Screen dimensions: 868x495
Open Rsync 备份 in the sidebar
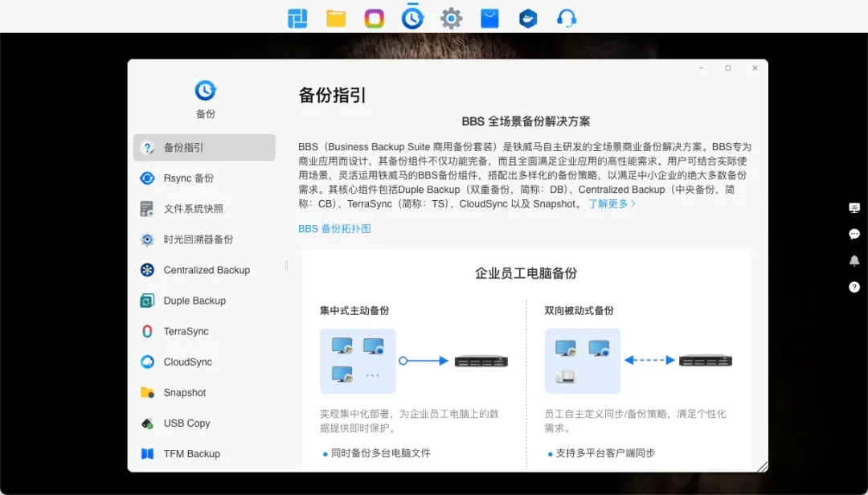[x=188, y=178]
